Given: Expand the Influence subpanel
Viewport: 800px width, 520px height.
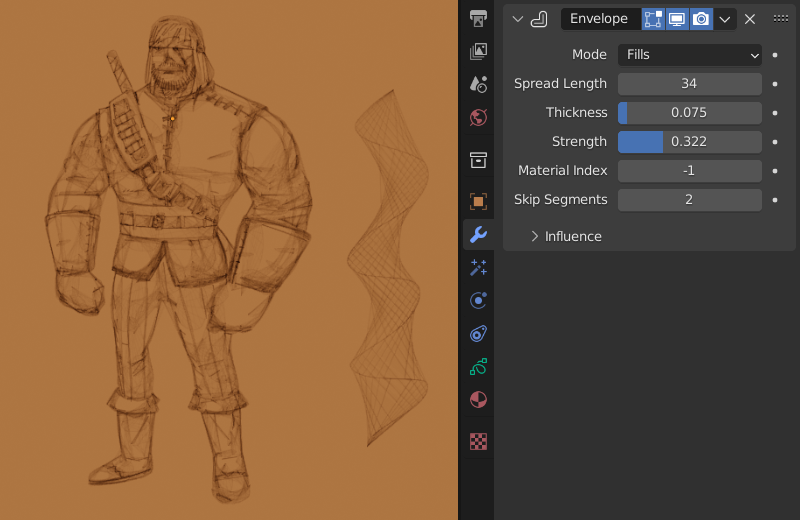Looking at the screenshot, I should click(x=566, y=236).
